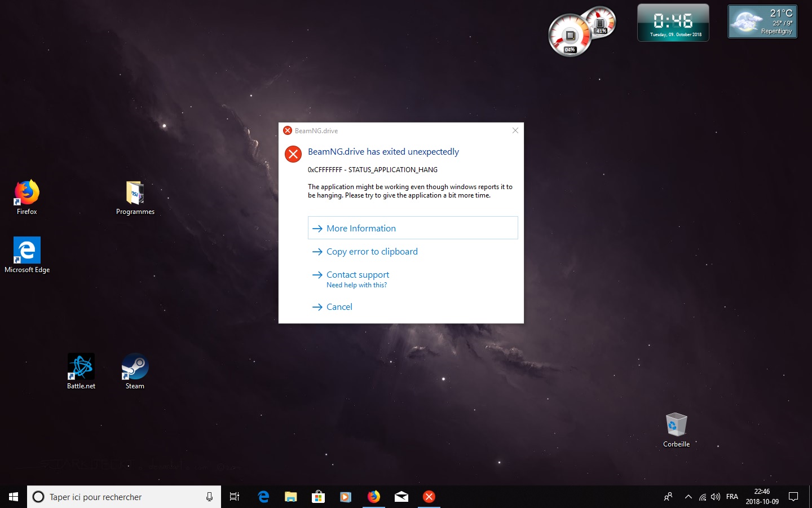This screenshot has width=812, height=508.
Task: Open the Movies & TV taskbar icon
Action: pos(346,497)
